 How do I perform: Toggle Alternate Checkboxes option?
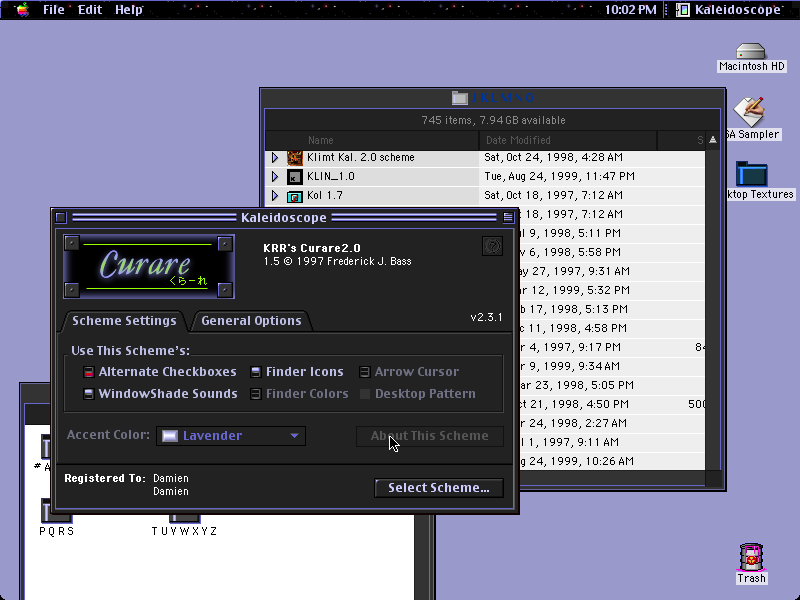click(x=89, y=372)
